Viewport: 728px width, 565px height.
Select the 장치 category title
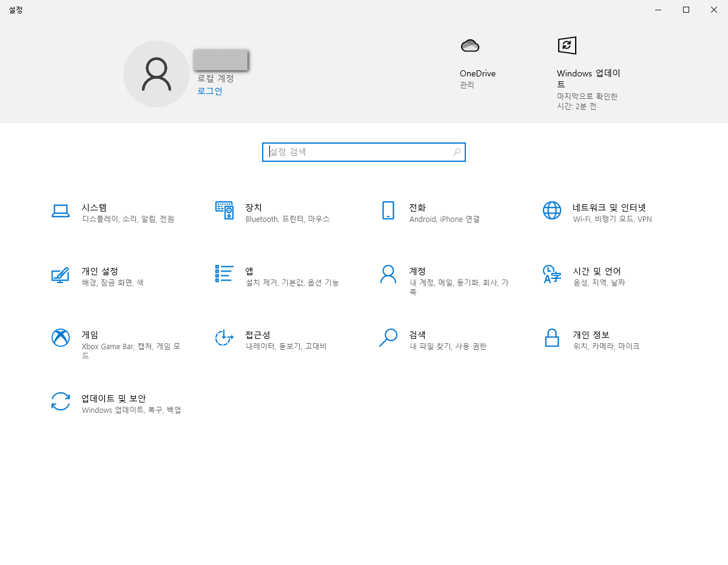coord(254,207)
